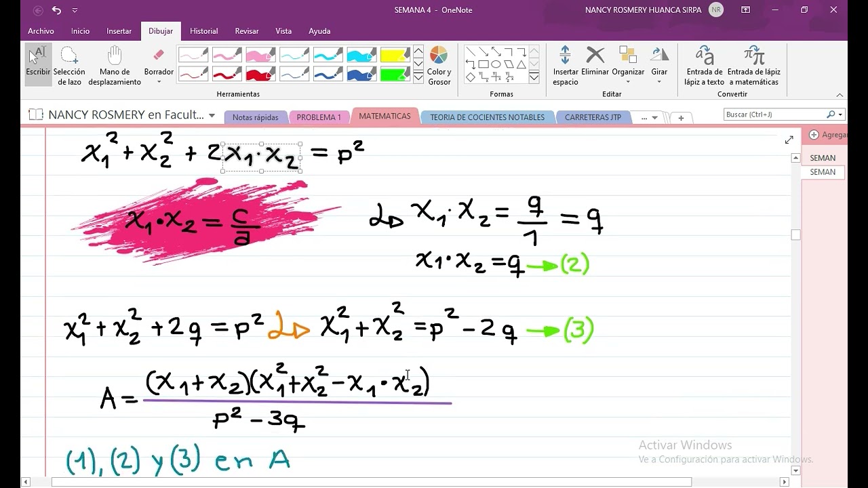868x488 pixels.
Task: Open the Organizar dropdown
Action: point(628,66)
